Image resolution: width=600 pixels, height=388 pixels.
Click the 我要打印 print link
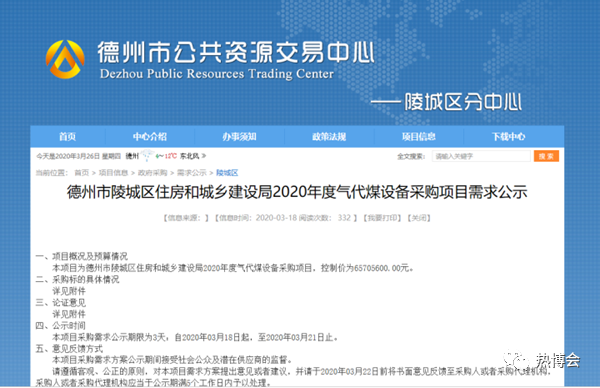click(382, 218)
